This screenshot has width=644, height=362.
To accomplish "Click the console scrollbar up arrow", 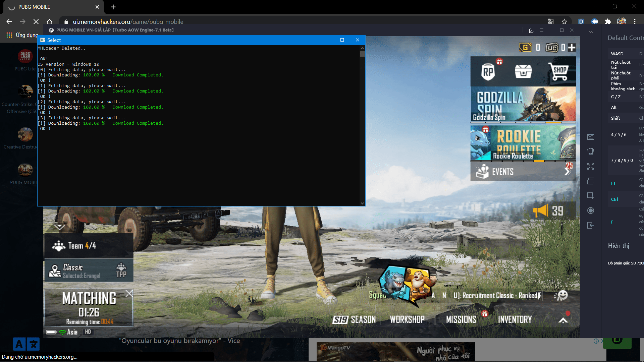I will click(362, 48).
